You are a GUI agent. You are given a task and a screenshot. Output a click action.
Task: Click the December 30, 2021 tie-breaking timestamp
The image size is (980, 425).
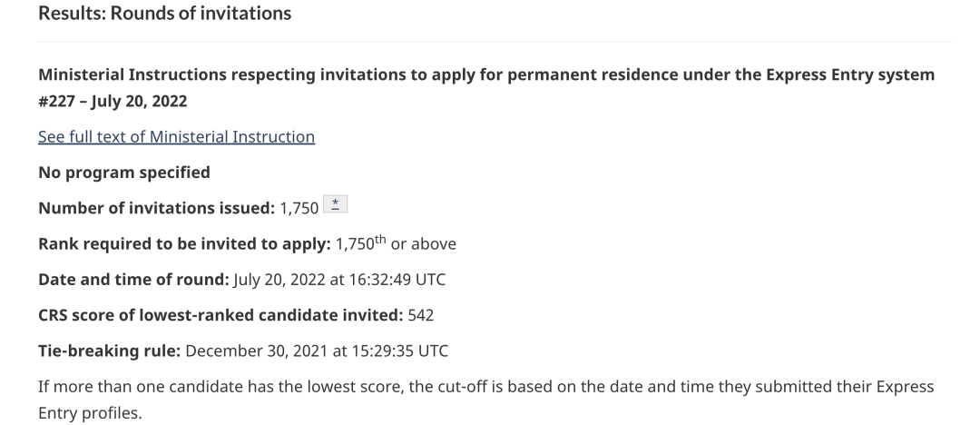(x=317, y=351)
